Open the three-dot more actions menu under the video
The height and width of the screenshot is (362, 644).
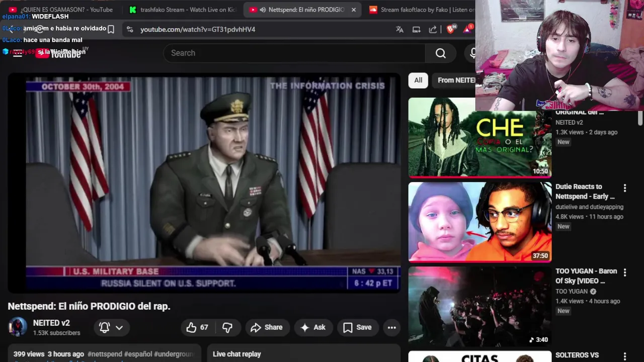click(391, 327)
